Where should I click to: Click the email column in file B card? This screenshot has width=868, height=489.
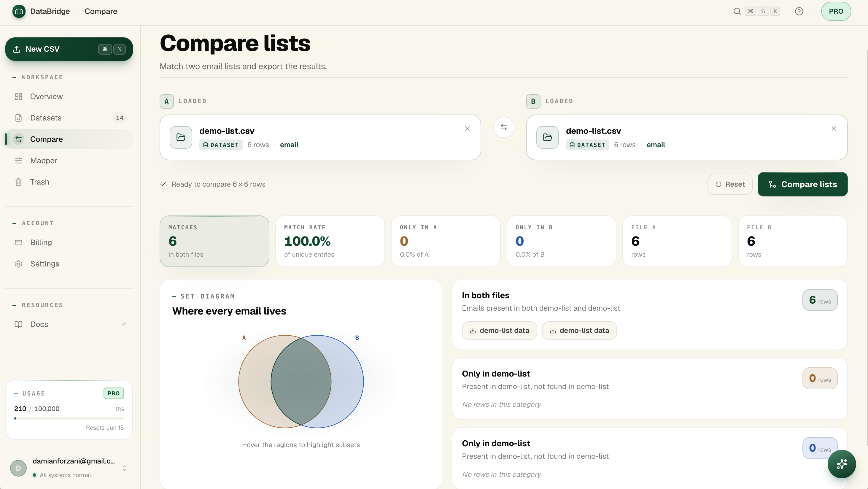(x=656, y=145)
